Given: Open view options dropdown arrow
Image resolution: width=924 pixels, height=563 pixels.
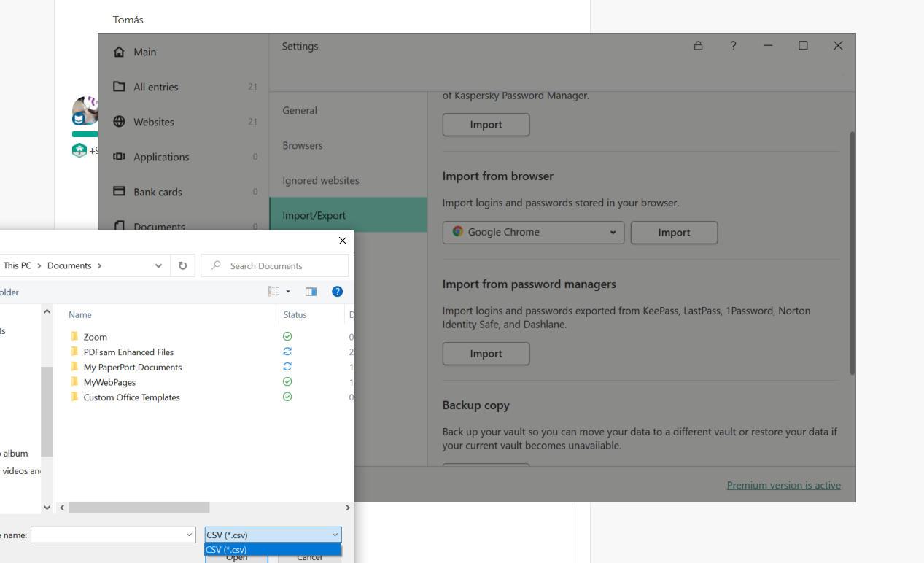Looking at the screenshot, I should [x=288, y=292].
